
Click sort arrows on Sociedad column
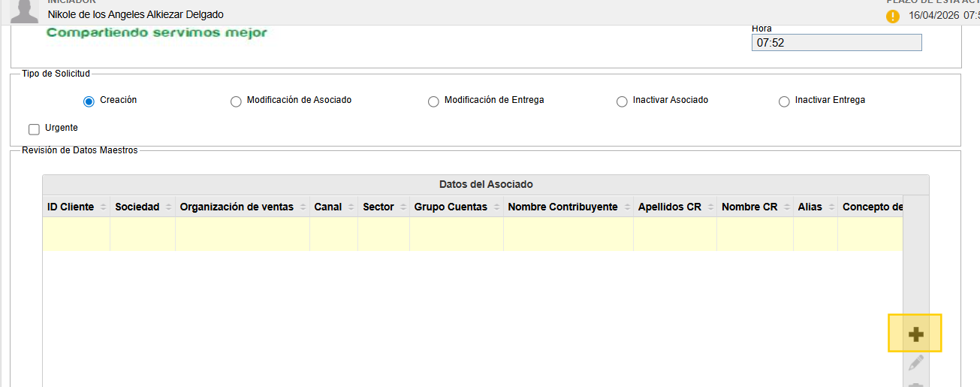click(x=168, y=207)
